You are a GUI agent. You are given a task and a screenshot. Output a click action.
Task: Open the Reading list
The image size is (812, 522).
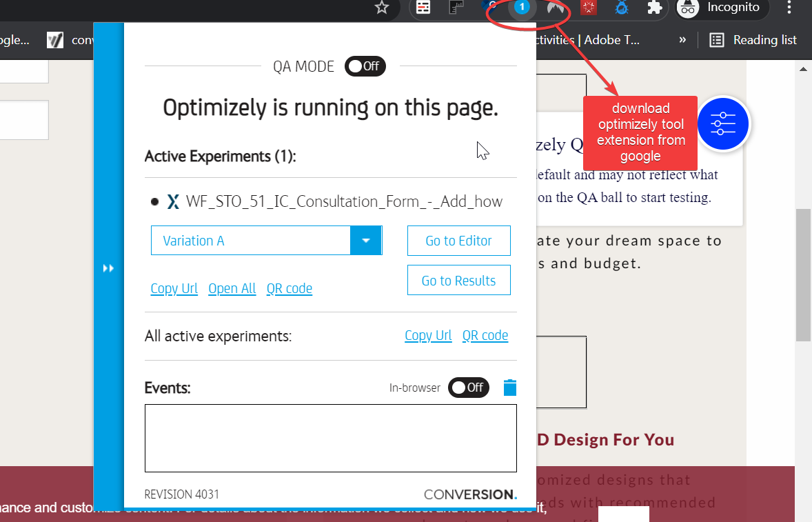coord(753,40)
